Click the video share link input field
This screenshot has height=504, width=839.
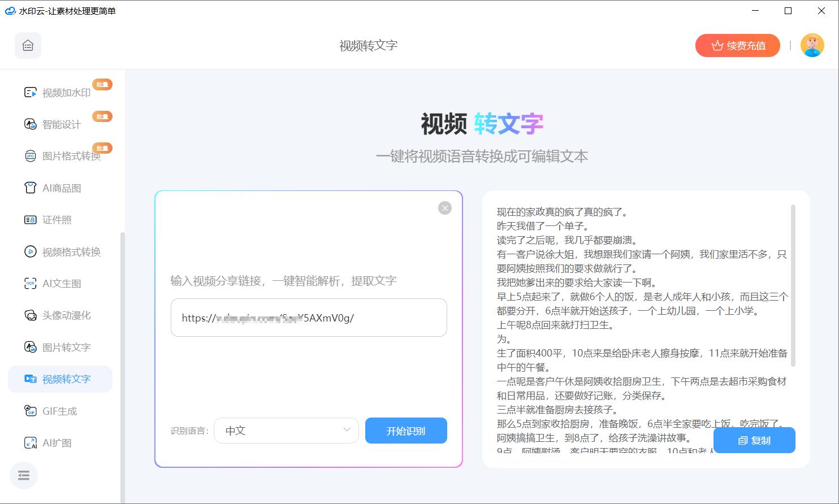[x=309, y=318]
